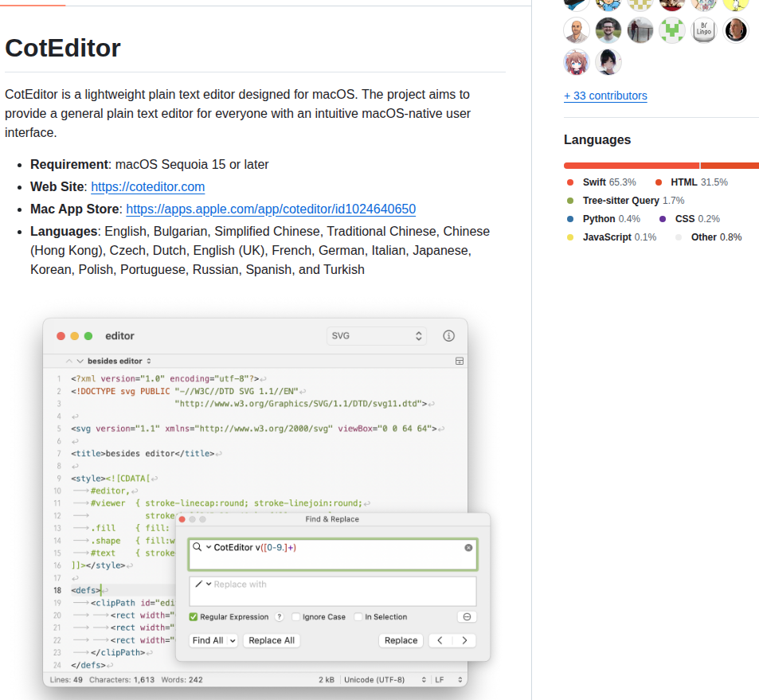
Task: Click the info inspector icon in editor toolbar
Action: [x=448, y=336]
